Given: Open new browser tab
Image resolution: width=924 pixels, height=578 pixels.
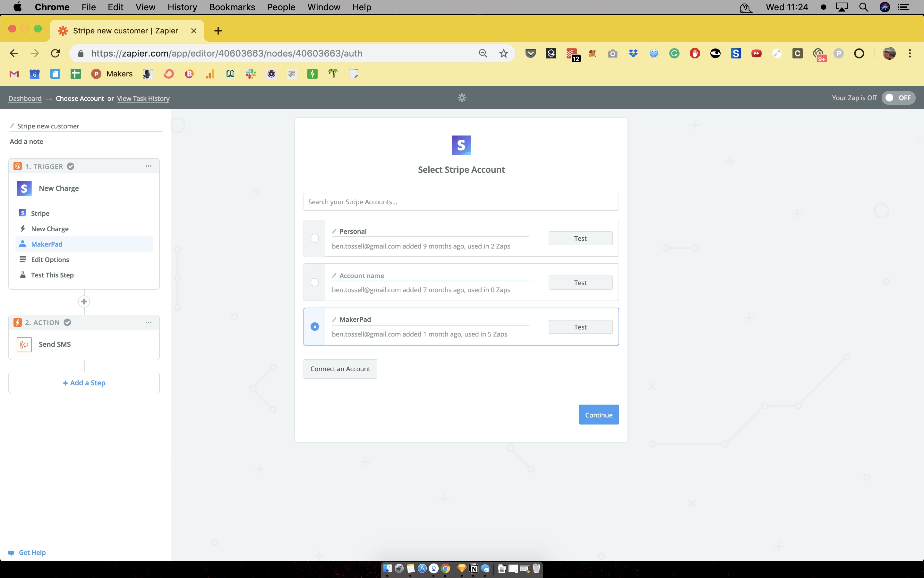Looking at the screenshot, I should 218,31.
